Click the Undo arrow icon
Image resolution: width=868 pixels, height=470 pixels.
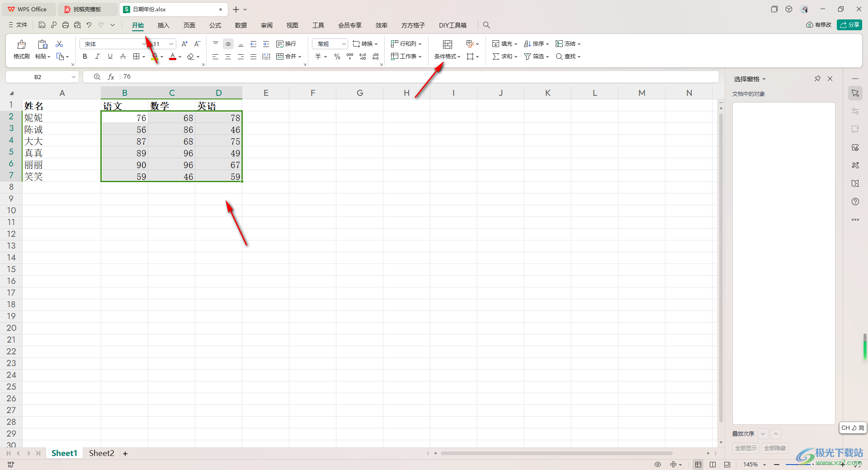(x=89, y=25)
